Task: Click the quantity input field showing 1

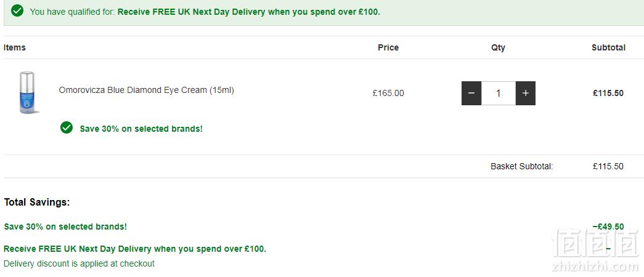Action: pyautogui.click(x=498, y=93)
